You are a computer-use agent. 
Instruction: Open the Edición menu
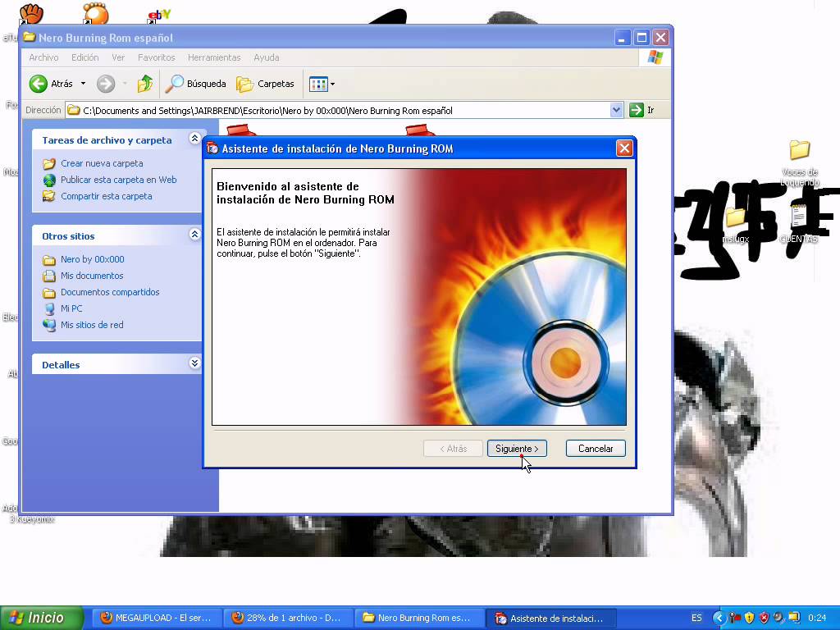tap(85, 57)
